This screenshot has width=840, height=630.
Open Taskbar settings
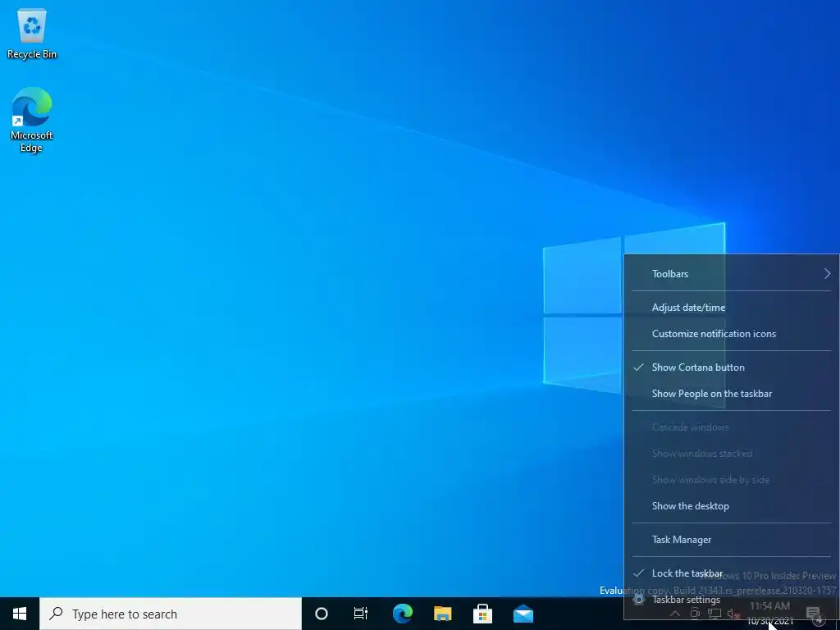732,600
